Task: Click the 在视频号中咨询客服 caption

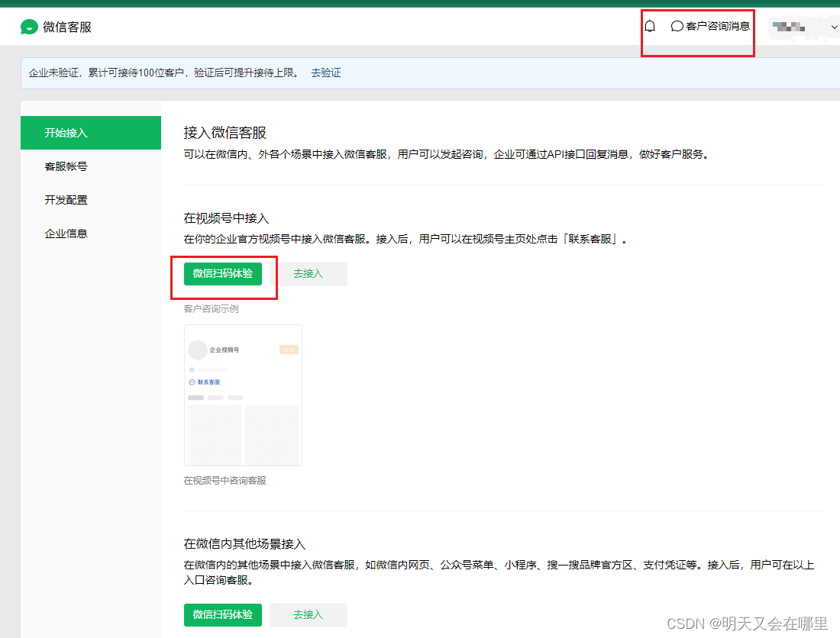Action: coord(225,481)
